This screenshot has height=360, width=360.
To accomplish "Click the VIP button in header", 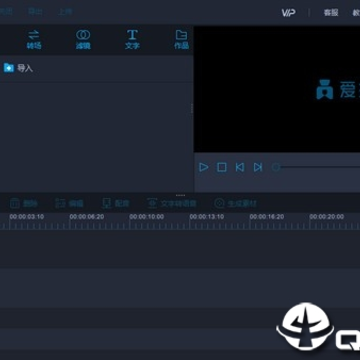I will coord(288,13).
